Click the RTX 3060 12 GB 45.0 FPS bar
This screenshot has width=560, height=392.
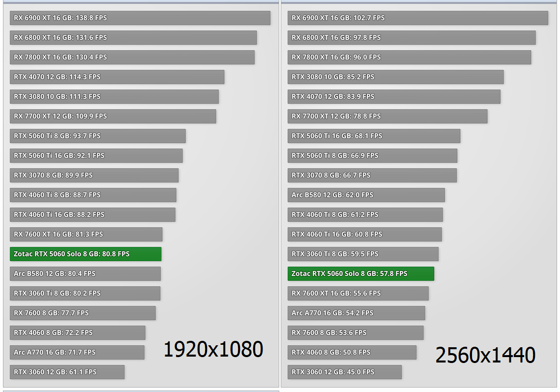345,372
